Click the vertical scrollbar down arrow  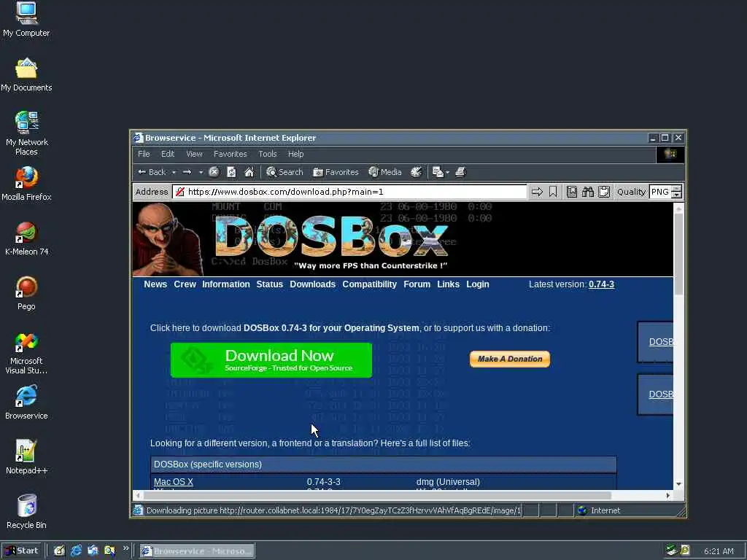point(678,484)
